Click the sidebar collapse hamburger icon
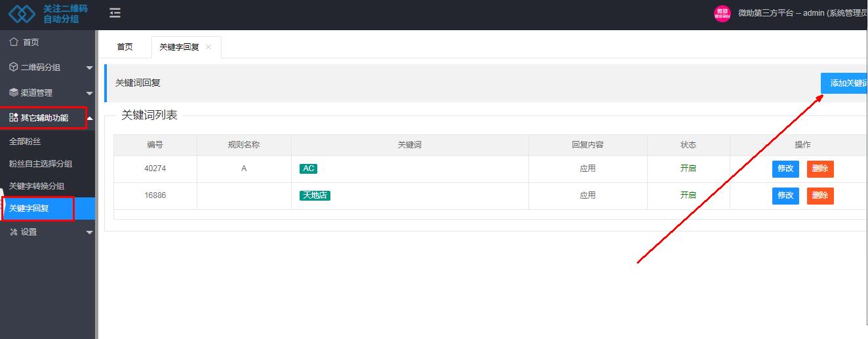 click(115, 13)
